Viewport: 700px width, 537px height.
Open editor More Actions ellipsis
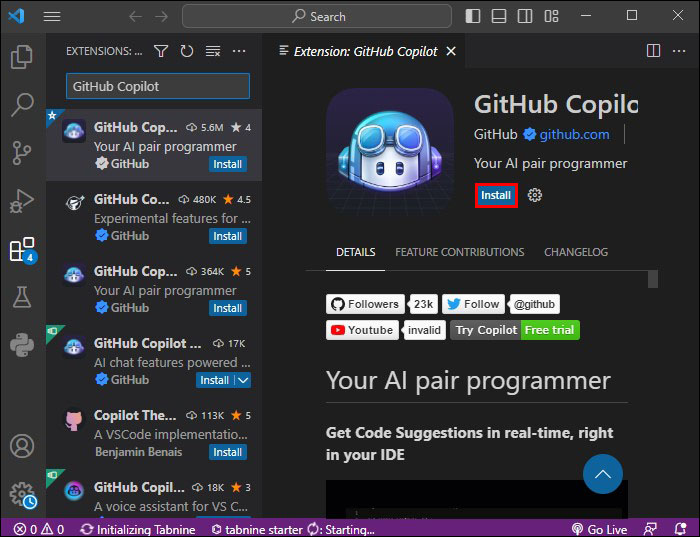tap(679, 51)
